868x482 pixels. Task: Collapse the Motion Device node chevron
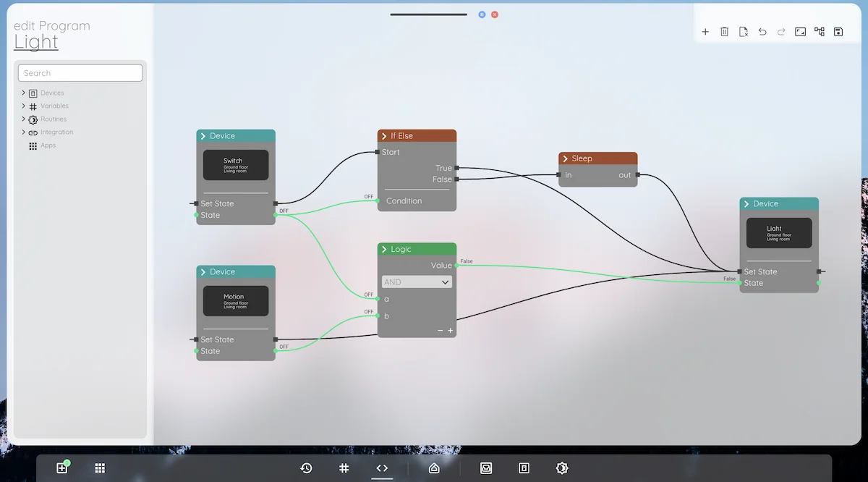pyautogui.click(x=203, y=272)
